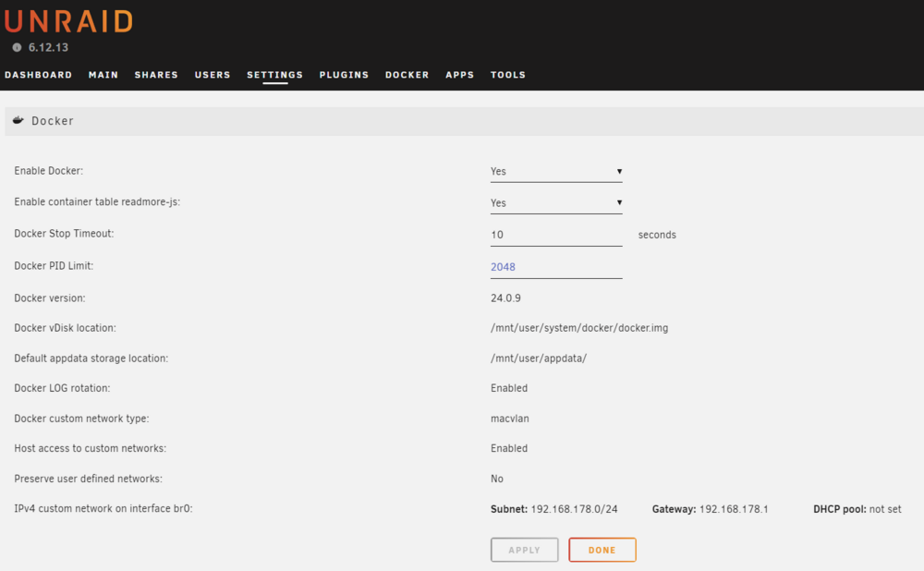The width and height of the screenshot is (924, 571).
Task: Focus the Docker PID Limit field
Action: [x=556, y=267]
